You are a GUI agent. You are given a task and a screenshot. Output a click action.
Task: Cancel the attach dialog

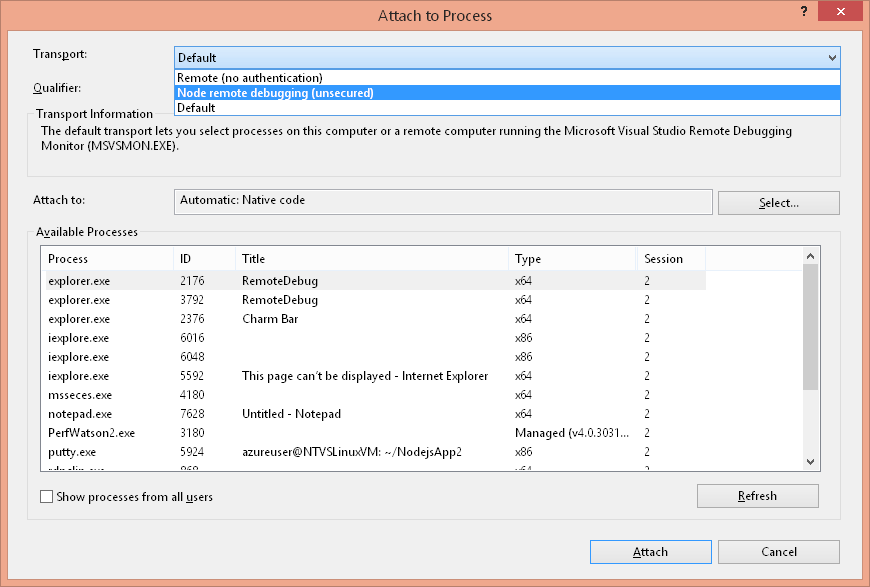pyautogui.click(x=778, y=552)
